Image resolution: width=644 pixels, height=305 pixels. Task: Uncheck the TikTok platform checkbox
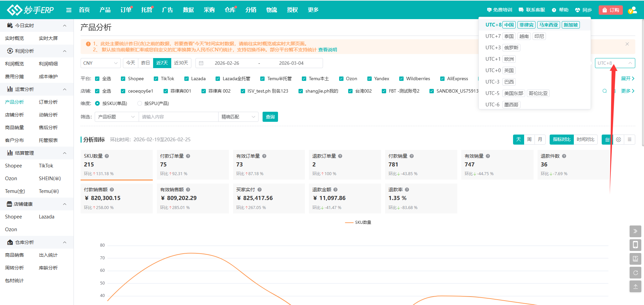pyautogui.click(x=156, y=79)
